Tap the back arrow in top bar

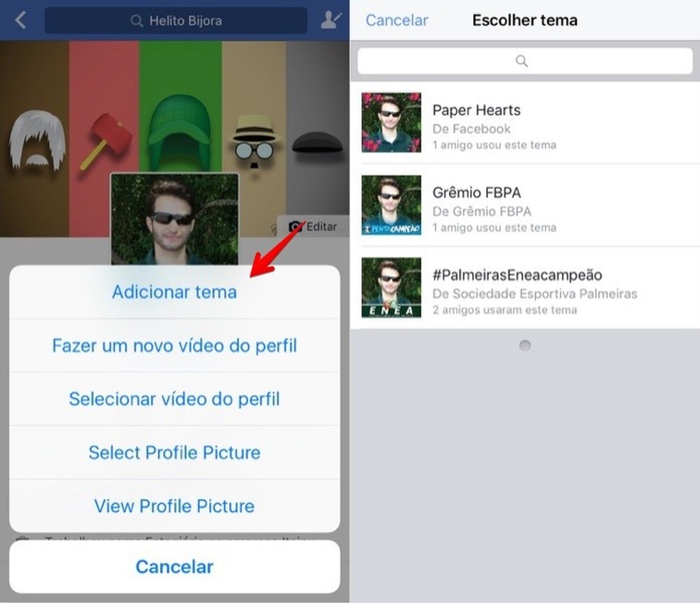[x=20, y=20]
